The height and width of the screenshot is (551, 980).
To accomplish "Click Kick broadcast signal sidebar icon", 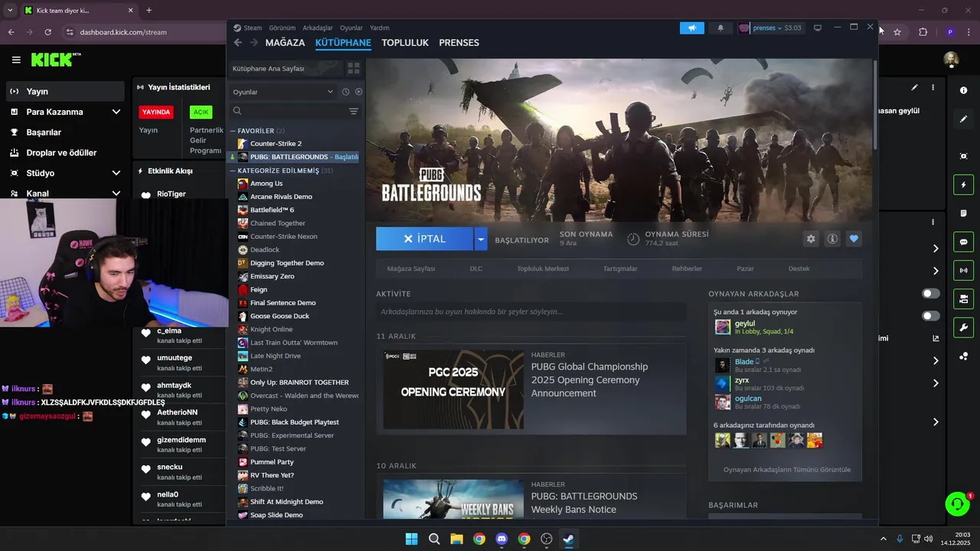I will 963,270.
